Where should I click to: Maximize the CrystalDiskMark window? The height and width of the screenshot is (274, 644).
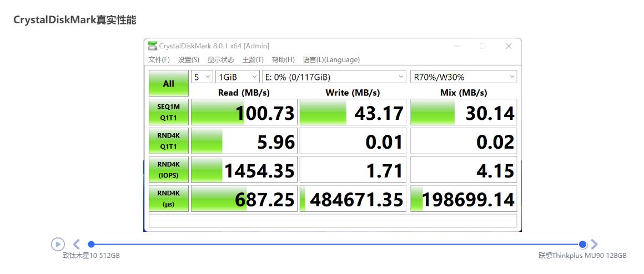pyautogui.click(x=482, y=47)
